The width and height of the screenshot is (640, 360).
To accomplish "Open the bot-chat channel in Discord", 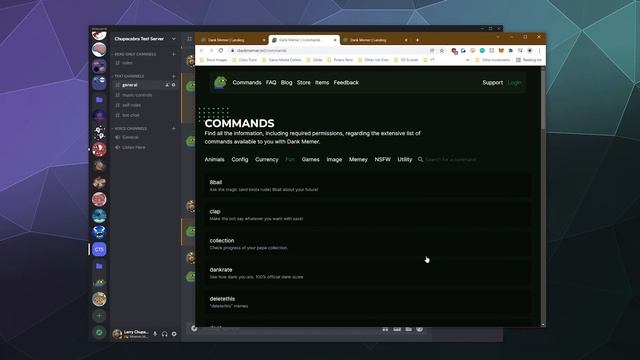I will coord(145,115).
